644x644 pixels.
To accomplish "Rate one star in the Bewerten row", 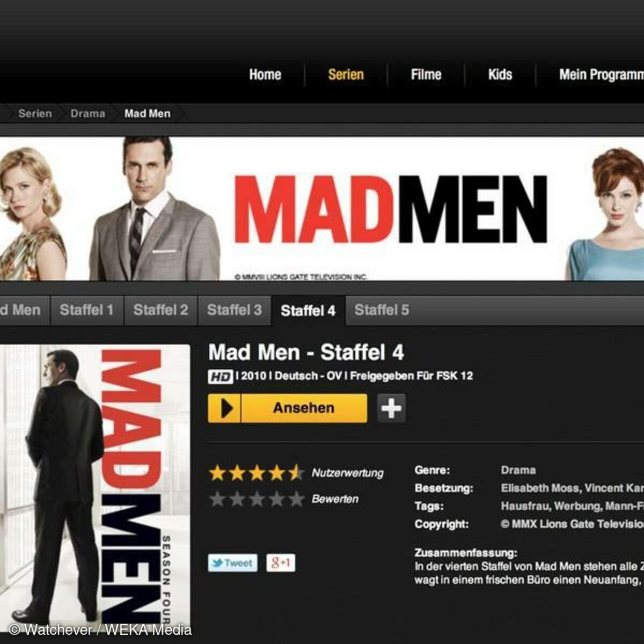I will click(x=217, y=499).
